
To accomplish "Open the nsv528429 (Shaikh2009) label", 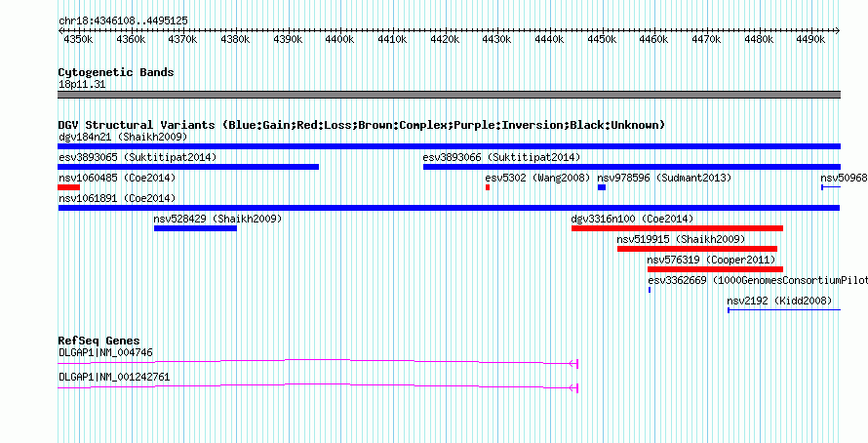I will tap(218, 219).
